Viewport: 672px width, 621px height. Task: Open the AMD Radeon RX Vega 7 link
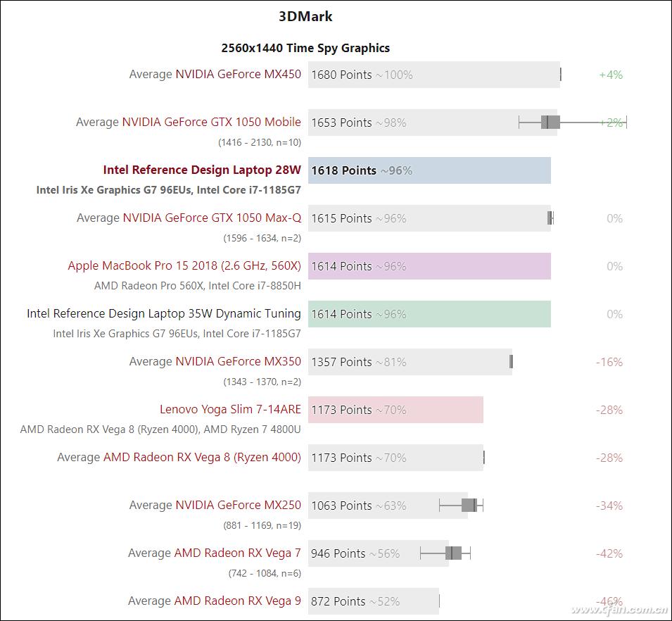[x=237, y=553]
